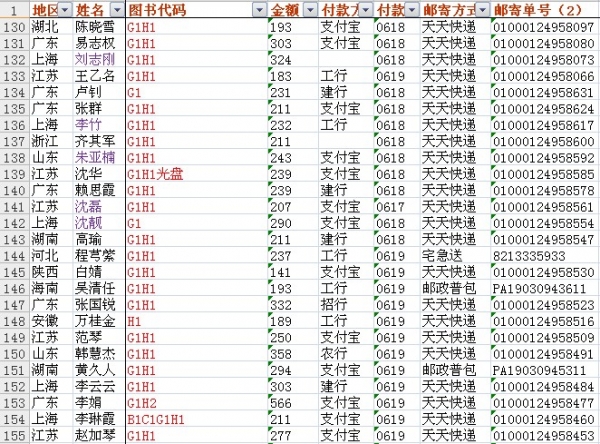Expand the 邮寄方式 filter dropdown
This screenshot has width=600, height=444.
pyautogui.click(x=483, y=9)
